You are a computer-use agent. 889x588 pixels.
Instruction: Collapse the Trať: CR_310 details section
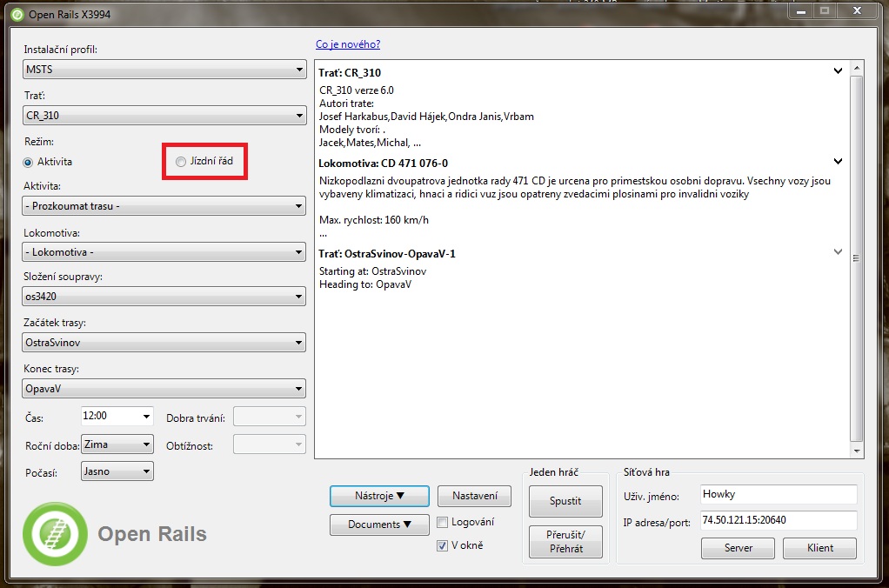(x=838, y=71)
